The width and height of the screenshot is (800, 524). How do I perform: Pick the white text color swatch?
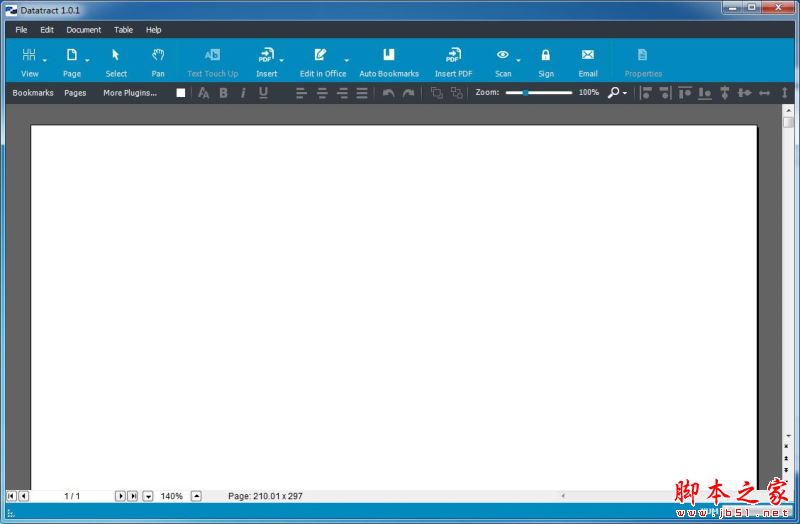(x=181, y=93)
